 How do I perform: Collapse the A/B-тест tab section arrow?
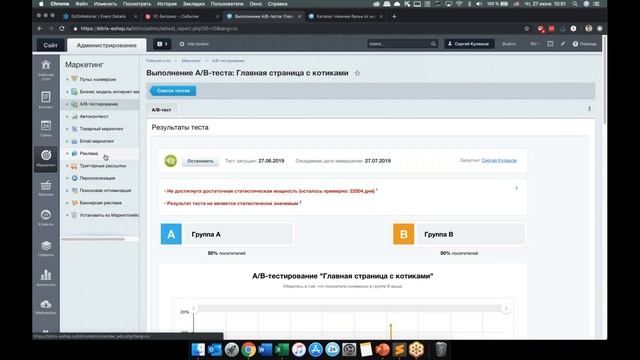[x=589, y=109]
